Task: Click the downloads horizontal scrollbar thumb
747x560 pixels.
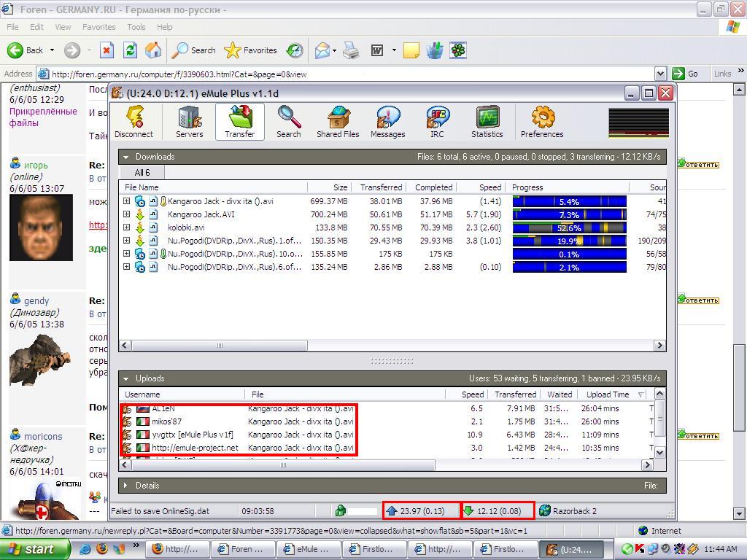Action: (x=220, y=345)
